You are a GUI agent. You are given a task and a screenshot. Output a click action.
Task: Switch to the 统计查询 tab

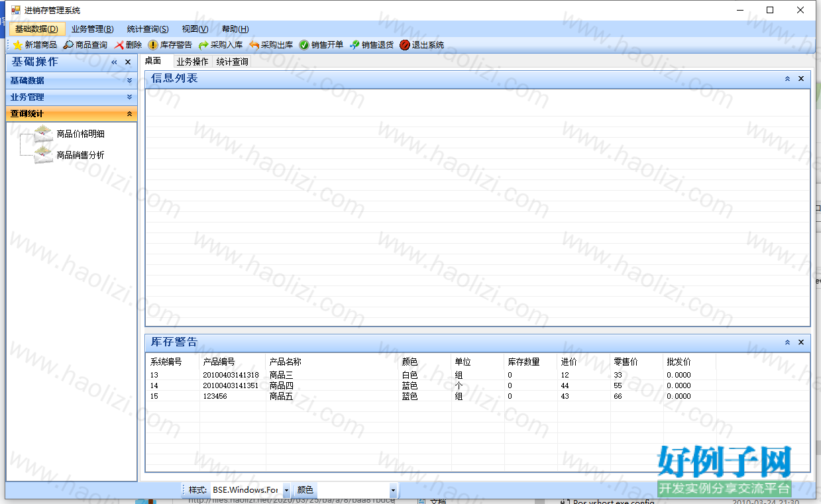[x=232, y=62]
